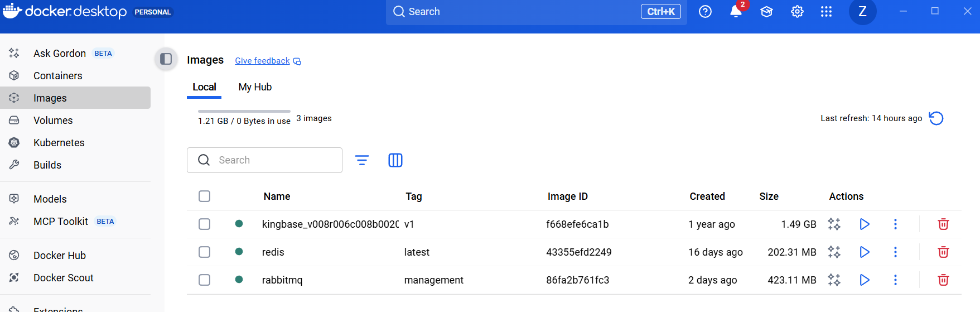Click the redis image name
The width and height of the screenshot is (980, 312).
pyautogui.click(x=273, y=252)
